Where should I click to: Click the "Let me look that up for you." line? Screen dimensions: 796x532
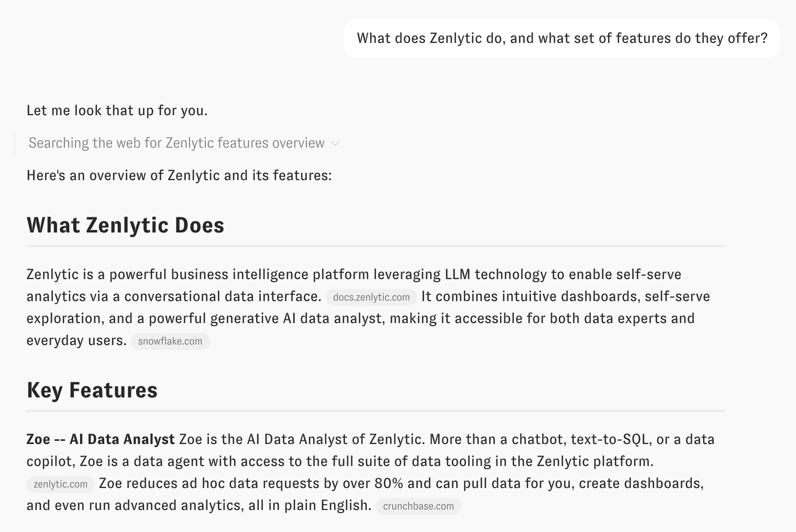click(117, 110)
